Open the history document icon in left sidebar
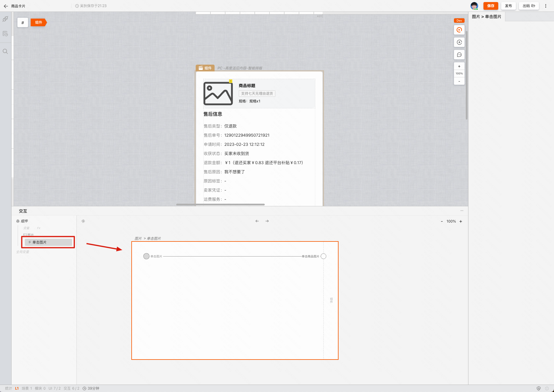Screen dimensions: 554x392 (5, 34)
